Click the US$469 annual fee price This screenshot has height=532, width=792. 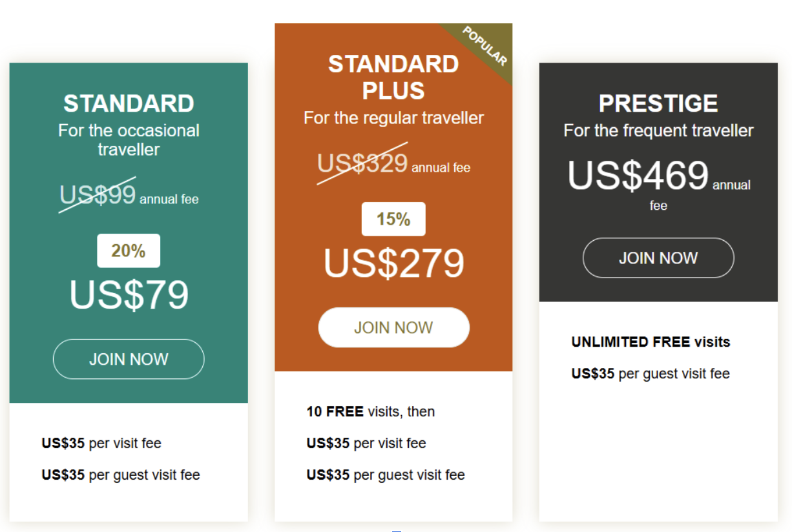click(x=638, y=175)
